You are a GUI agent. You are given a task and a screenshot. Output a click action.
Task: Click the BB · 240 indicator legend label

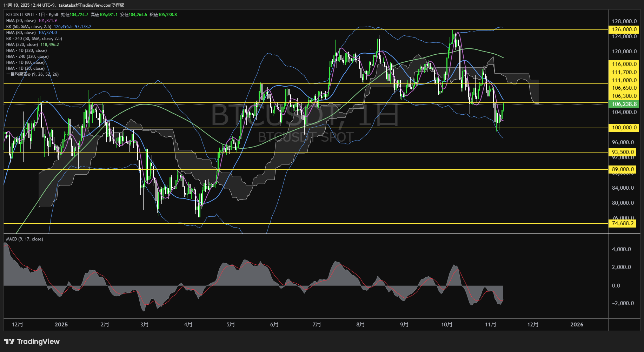(x=34, y=39)
